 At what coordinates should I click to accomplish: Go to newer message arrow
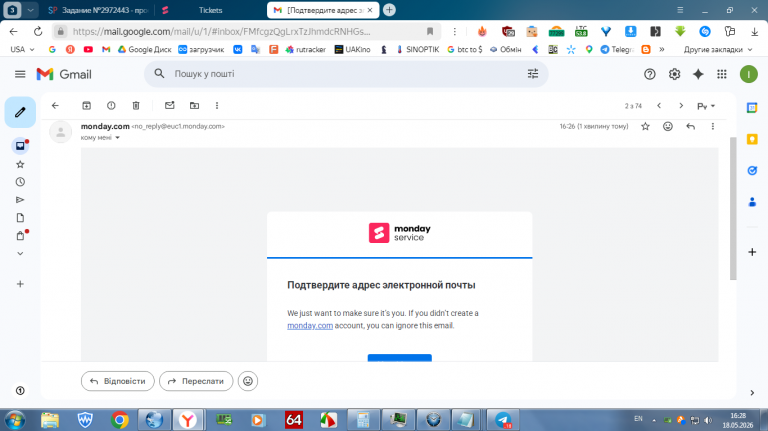click(659, 106)
